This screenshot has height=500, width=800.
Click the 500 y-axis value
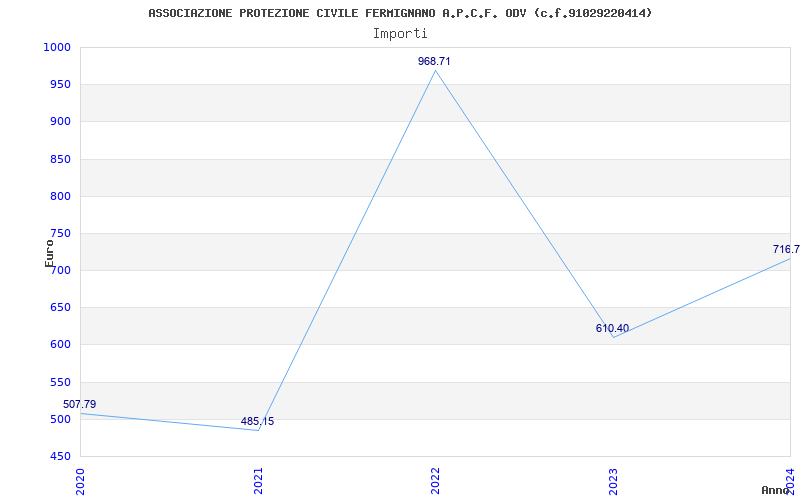(60, 419)
